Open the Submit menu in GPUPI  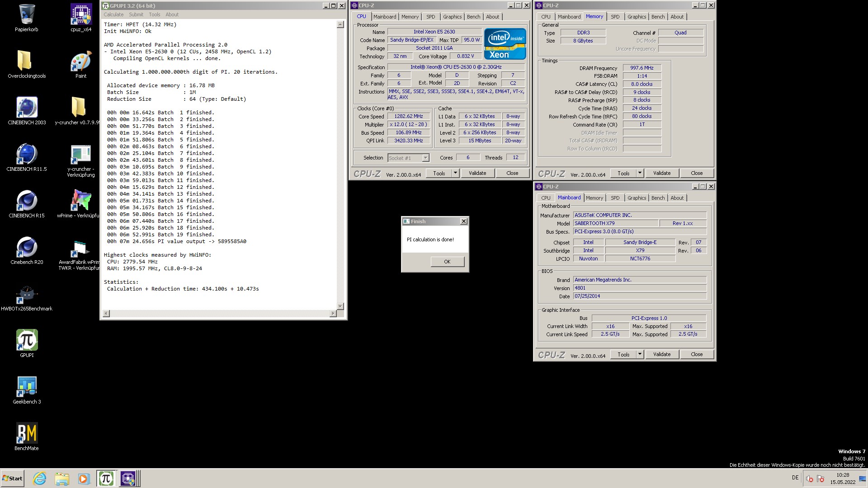(x=136, y=14)
